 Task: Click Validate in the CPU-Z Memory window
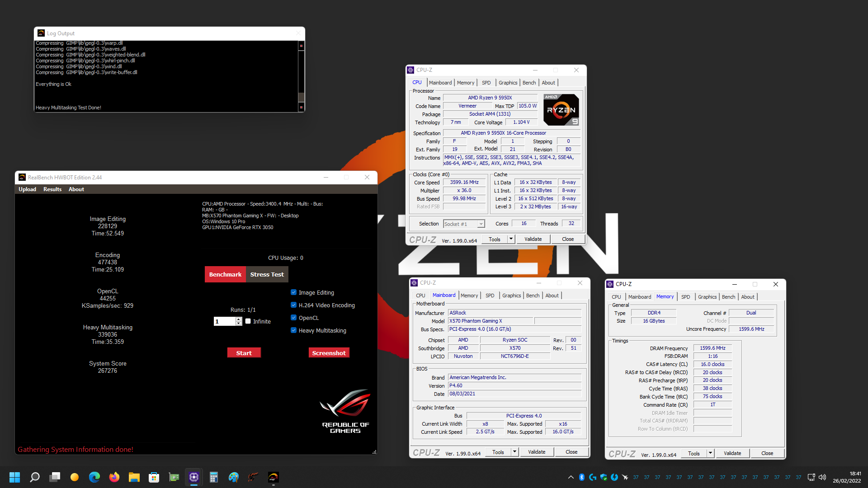(732, 453)
